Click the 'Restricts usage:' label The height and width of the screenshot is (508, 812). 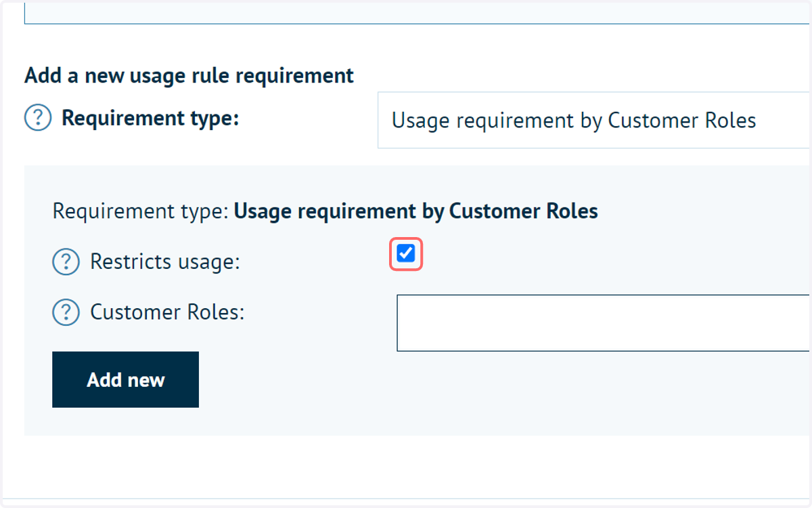click(165, 261)
